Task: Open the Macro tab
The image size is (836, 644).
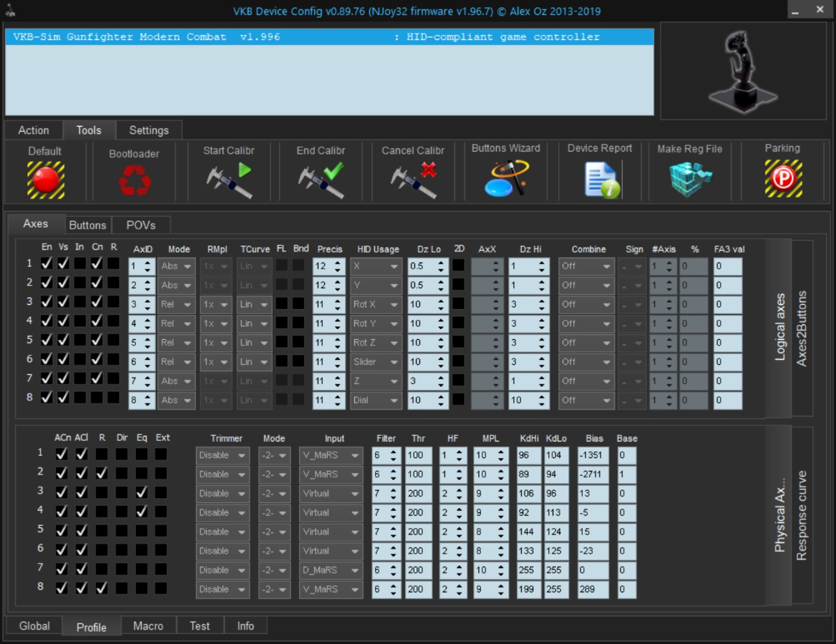Action: pos(148,625)
